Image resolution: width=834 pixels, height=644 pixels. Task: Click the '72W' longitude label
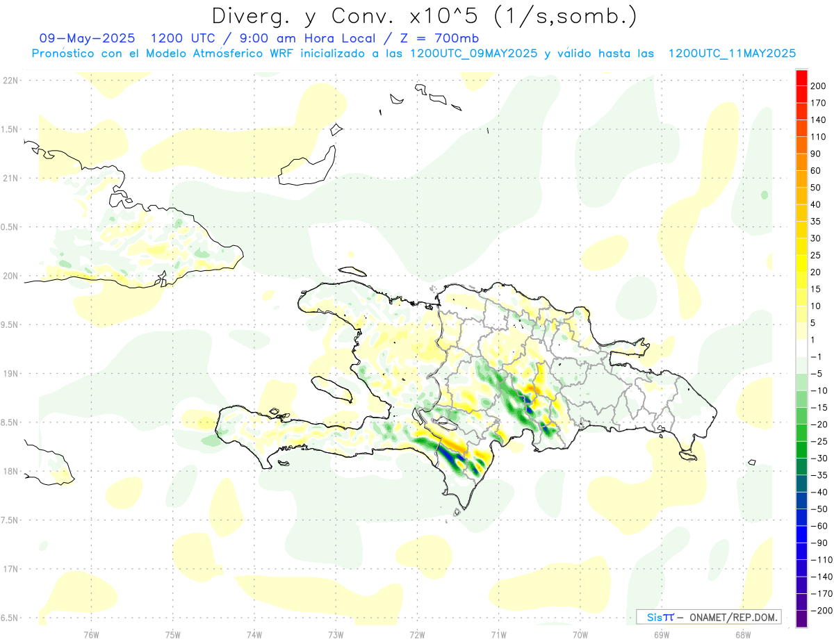[418, 635]
